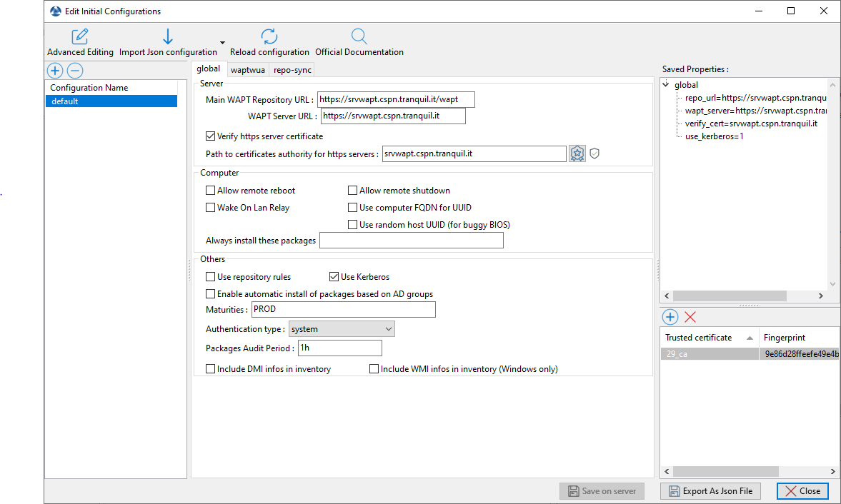
Task: Click Packages Audit Period field
Action: pos(340,348)
